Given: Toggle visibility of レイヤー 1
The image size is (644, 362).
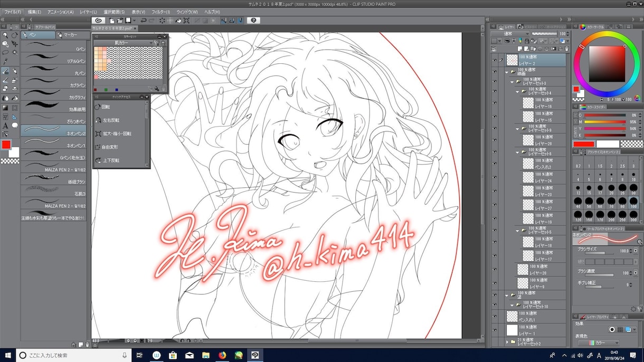Looking at the screenshot, I should [495, 330].
